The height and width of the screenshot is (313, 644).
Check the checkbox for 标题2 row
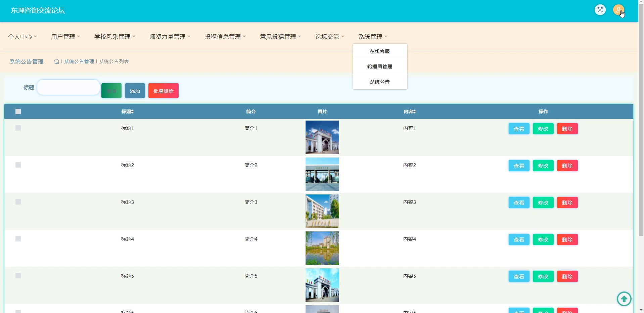coord(18,165)
